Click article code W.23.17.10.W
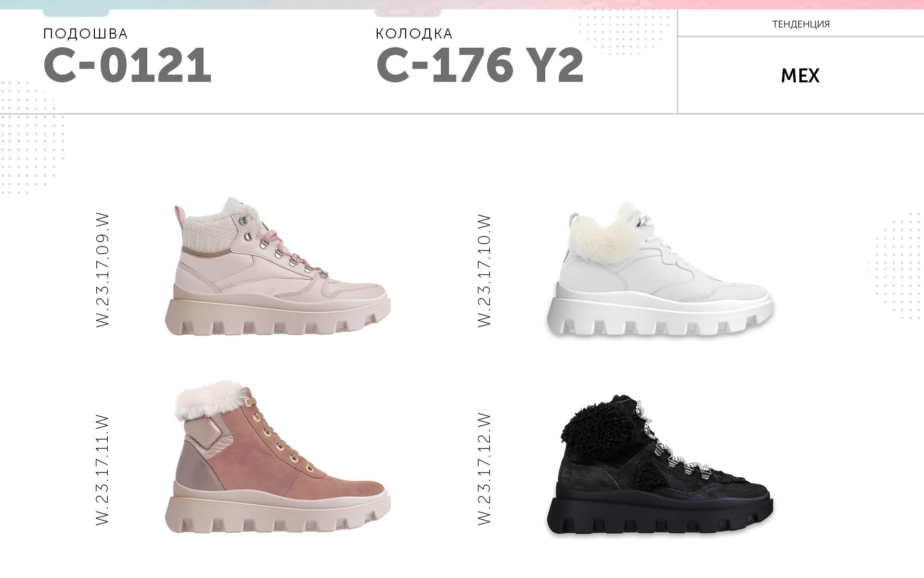 coord(484,271)
